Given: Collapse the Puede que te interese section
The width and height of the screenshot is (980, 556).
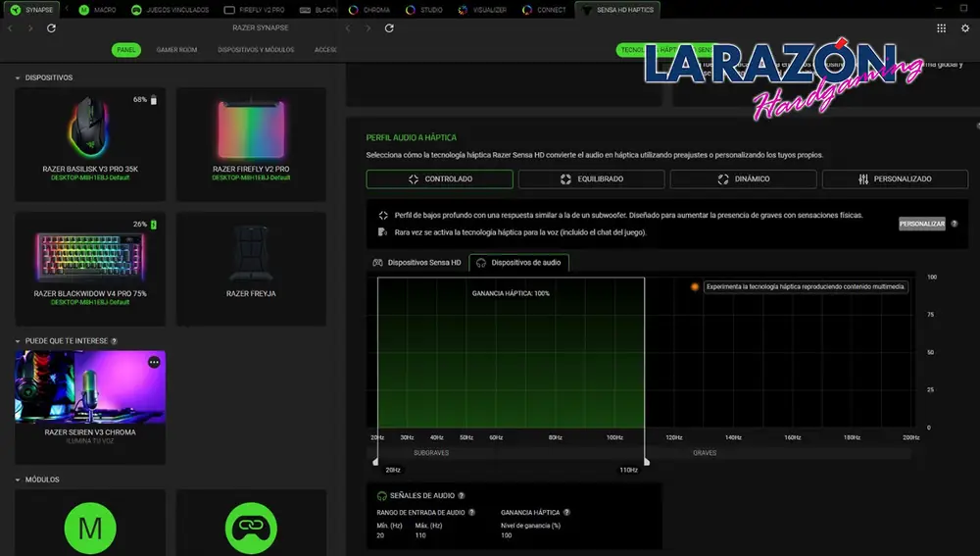Looking at the screenshot, I should pos(18,341).
